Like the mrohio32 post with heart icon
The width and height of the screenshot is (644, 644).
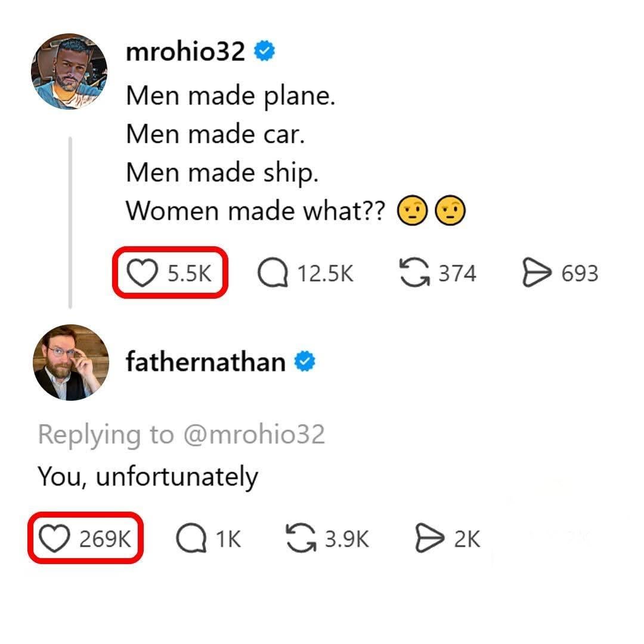pos(141,274)
